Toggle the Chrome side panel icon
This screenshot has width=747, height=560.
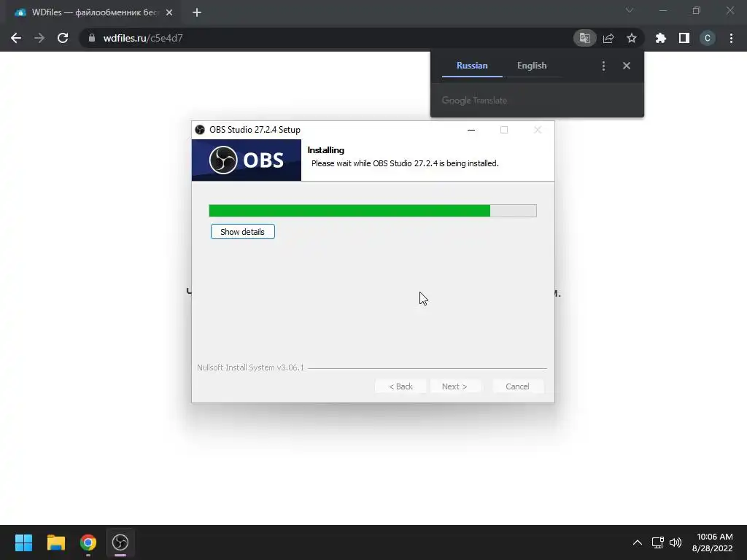[684, 38]
